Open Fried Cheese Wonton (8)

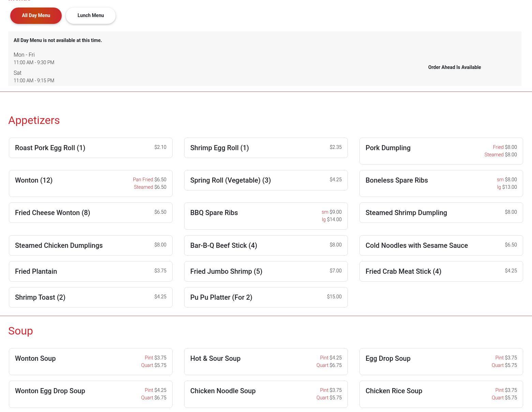coord(90,213)
